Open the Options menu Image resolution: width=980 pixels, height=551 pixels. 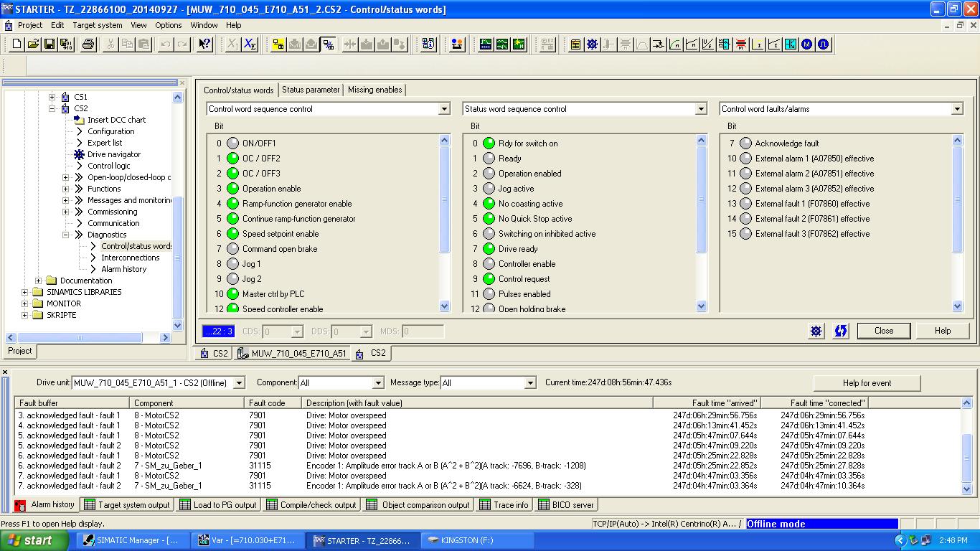click(169, 25)
